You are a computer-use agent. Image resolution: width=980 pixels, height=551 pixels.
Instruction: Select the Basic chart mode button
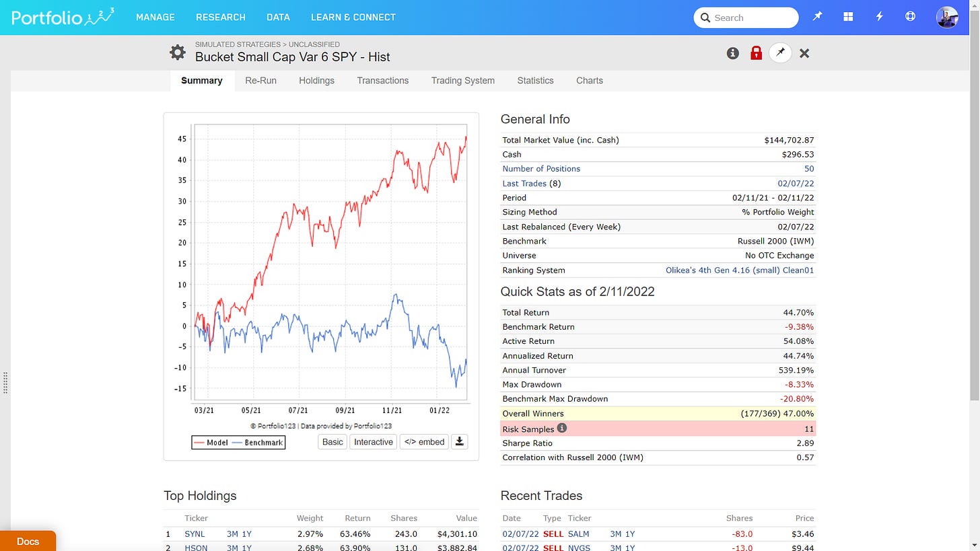click(x=332, y=442)
